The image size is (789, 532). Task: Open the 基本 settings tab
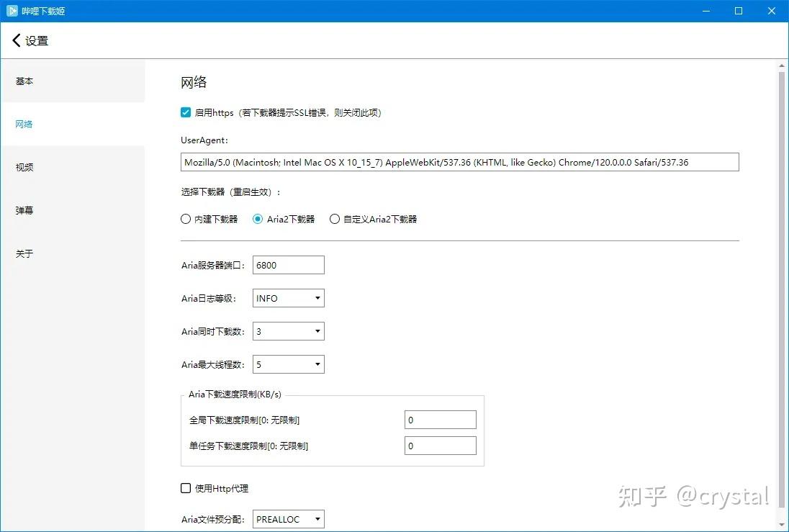(73, 81)
